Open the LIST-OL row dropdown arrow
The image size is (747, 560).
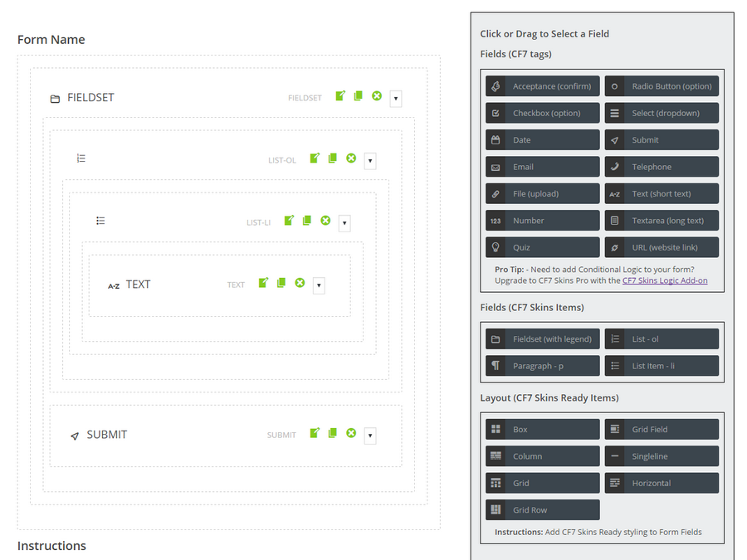pyautogui.click(x=370, y=161)
